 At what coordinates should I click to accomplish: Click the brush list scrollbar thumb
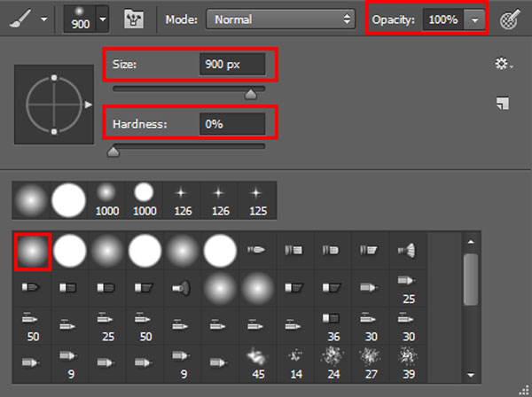(x=471, y=279)
